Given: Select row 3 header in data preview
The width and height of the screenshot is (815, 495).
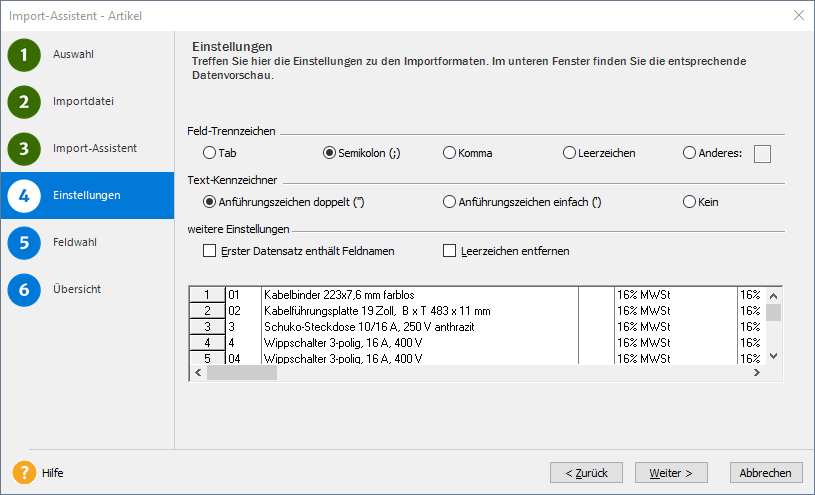Looking at the screenshot, I should [x=206, y=327].
